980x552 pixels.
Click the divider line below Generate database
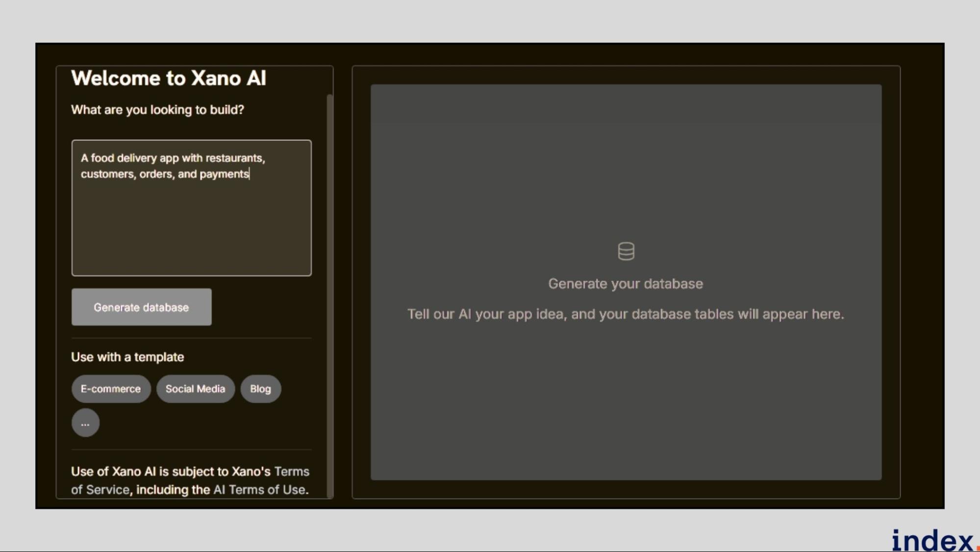[x=191, y=338]
